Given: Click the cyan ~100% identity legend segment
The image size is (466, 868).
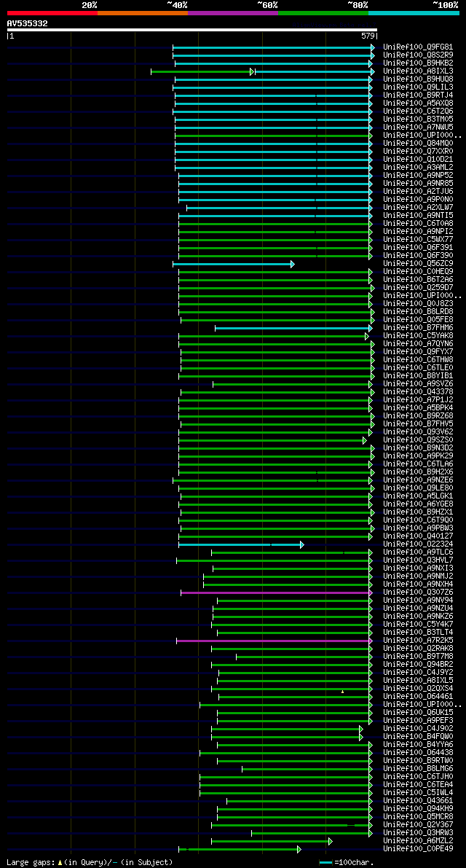Looking at the screenshot, I should point(414,12).
